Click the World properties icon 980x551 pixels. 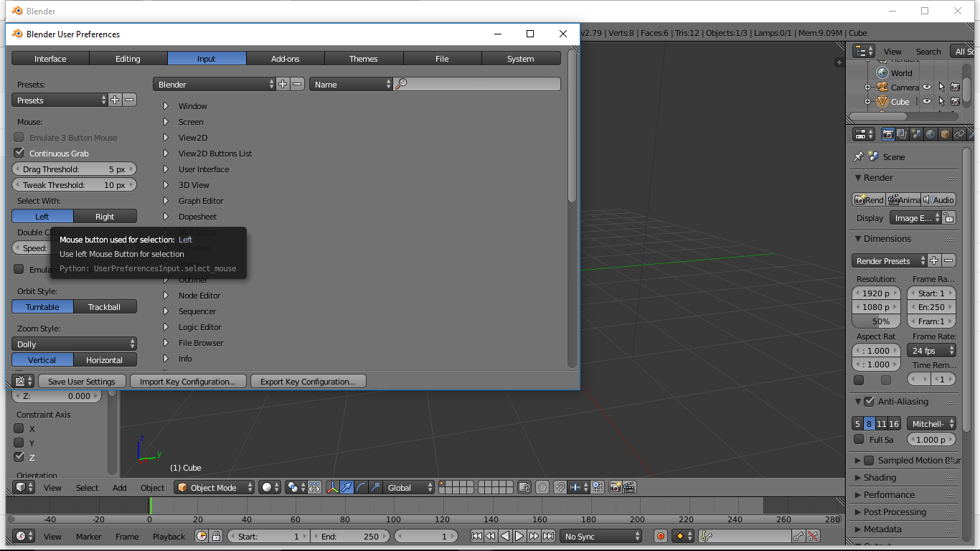tap(930, 134)
